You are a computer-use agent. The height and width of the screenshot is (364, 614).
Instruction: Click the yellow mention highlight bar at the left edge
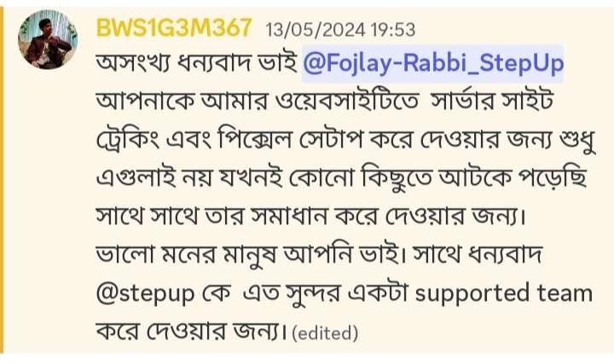pos(2,180)
